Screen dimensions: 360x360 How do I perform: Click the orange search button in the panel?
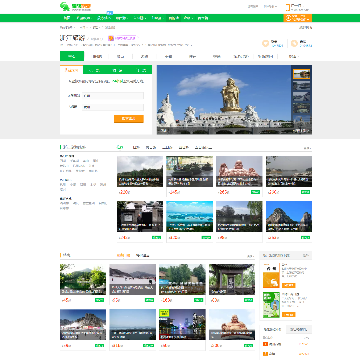[129, 119]
